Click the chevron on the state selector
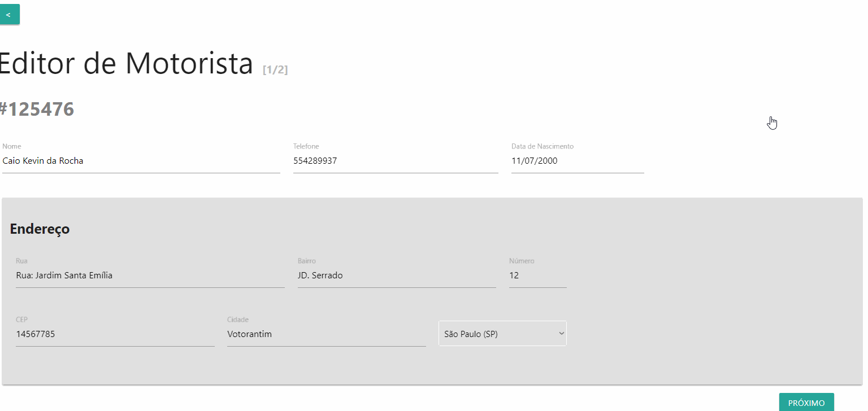Viewport: 868px width, 411px height. [560, 334]
